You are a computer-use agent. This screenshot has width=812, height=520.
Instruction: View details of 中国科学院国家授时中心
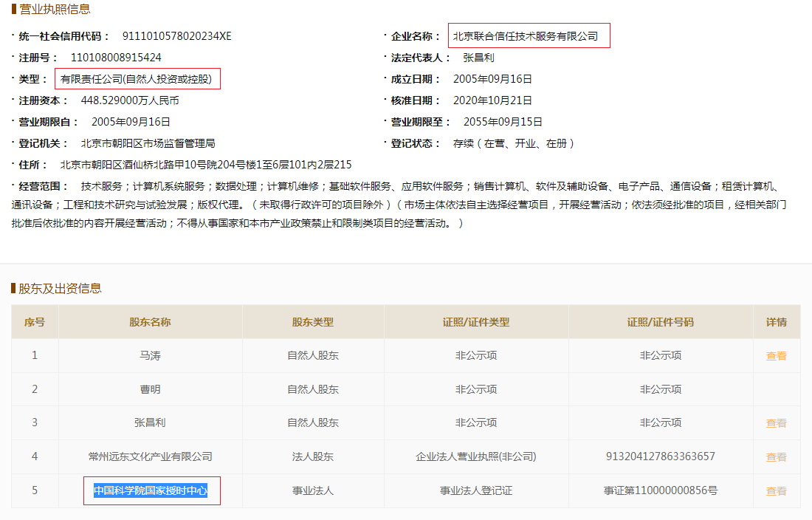[776, 491]
